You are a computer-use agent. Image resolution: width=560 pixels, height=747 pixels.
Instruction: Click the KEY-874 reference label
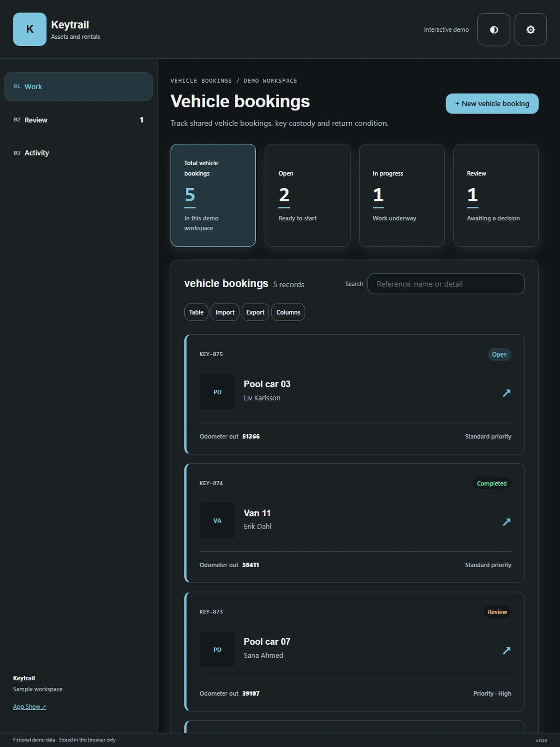point(211,483)
